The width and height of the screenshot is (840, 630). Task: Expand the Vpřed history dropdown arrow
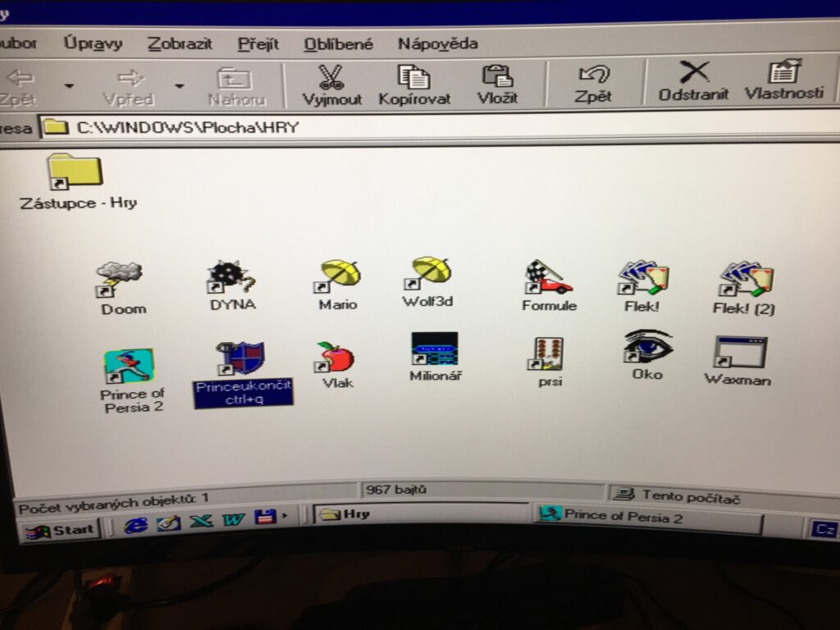[x=179, y=85]
